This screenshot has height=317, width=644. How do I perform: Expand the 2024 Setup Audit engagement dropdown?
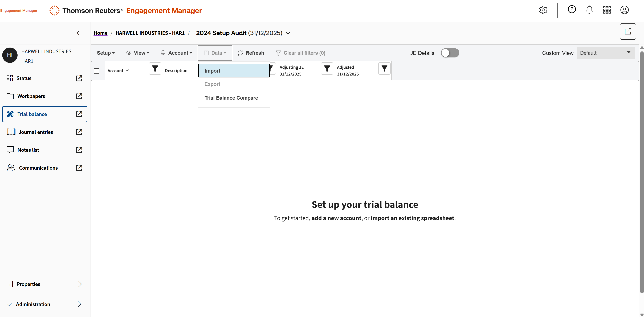(288, 33)
